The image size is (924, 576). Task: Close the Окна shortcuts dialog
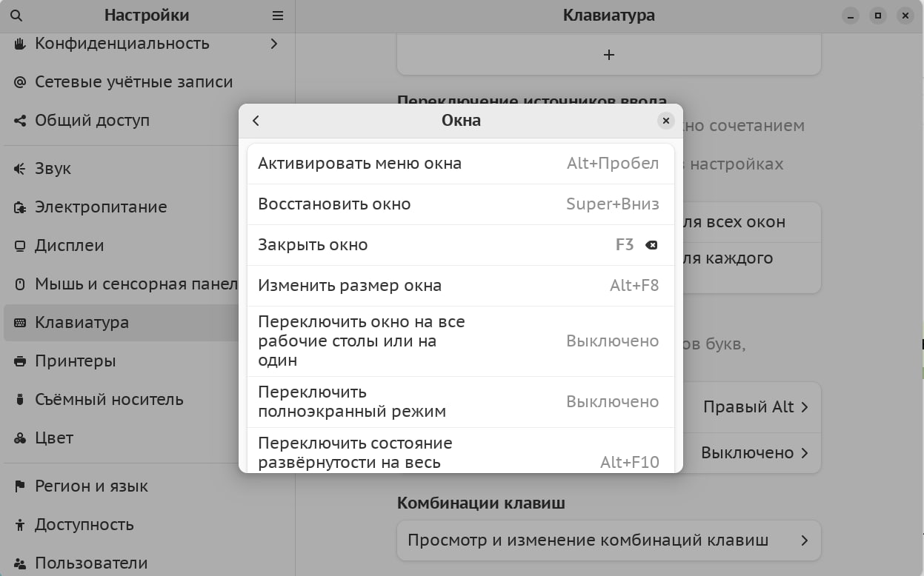click(x=665, y=121)
